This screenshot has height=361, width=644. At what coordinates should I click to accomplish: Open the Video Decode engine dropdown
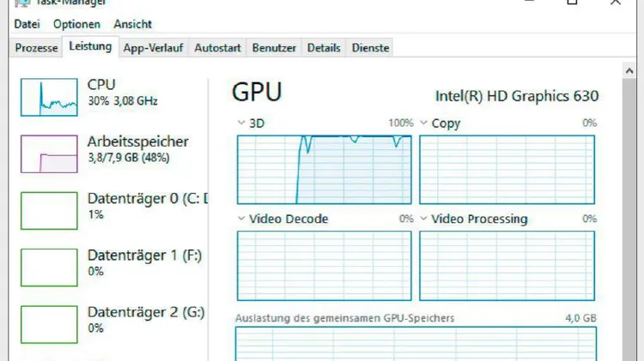(241, 220)
